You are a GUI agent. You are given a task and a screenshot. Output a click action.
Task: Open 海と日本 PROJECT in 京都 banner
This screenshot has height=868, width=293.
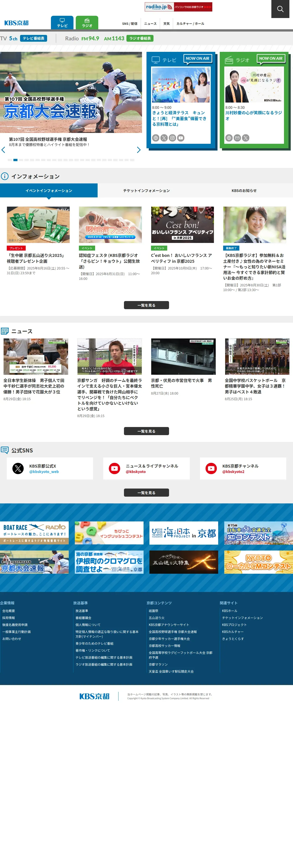click(184, 533)
